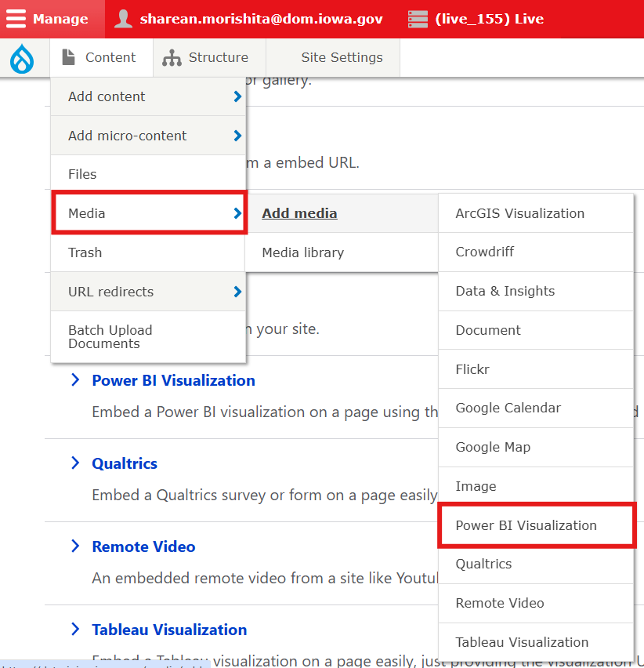The image size is (644, 668).
Task: Click chevron beside Qualtrics heading
Action: pyautogui.click(x=75, y=463)
